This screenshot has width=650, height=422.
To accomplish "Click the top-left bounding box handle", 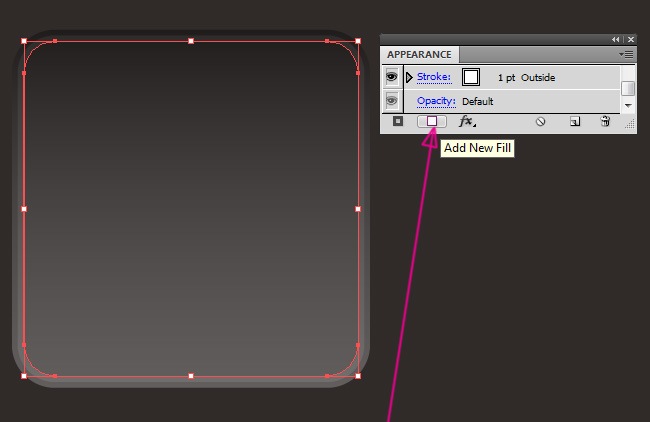I will (24, 41).
